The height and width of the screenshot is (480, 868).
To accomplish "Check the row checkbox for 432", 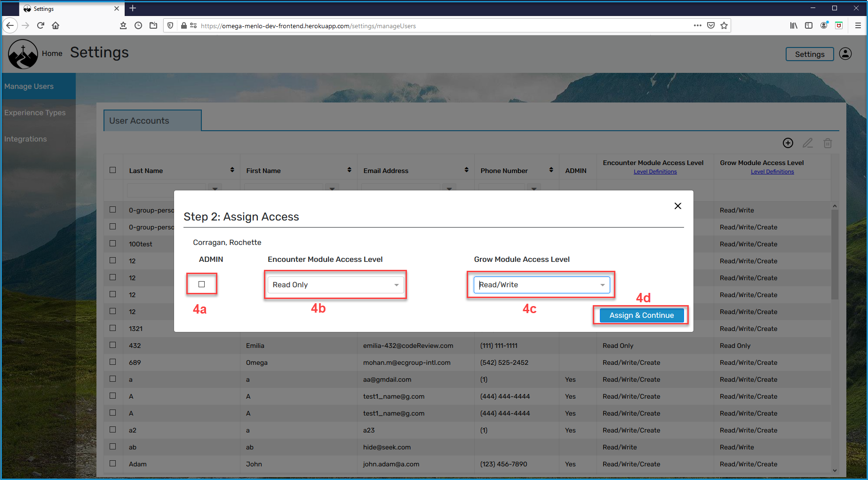I will click(113, 345).
